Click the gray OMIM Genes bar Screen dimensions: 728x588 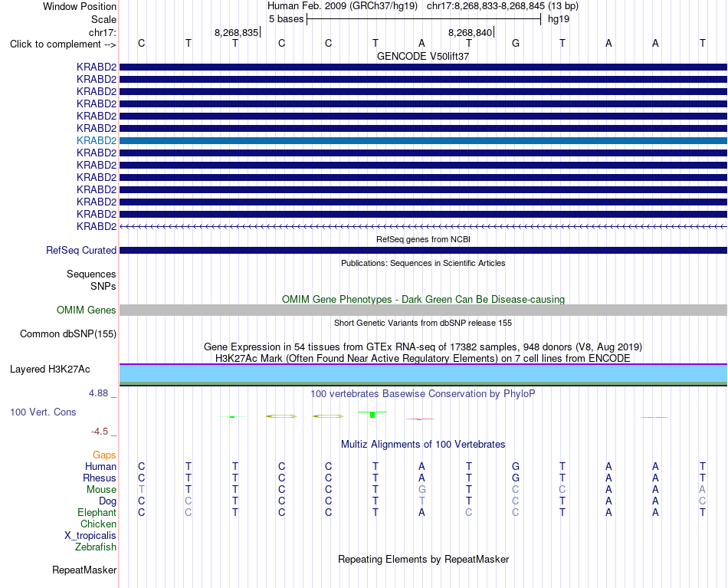click(423, 310)
